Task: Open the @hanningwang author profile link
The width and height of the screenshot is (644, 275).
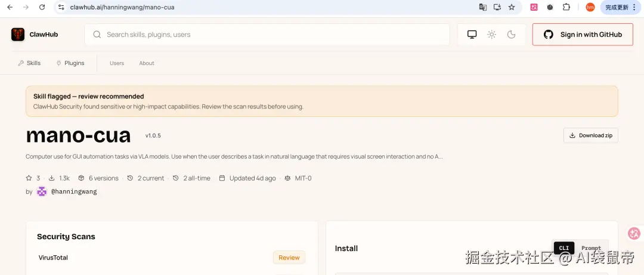Action: pos(74,191)
